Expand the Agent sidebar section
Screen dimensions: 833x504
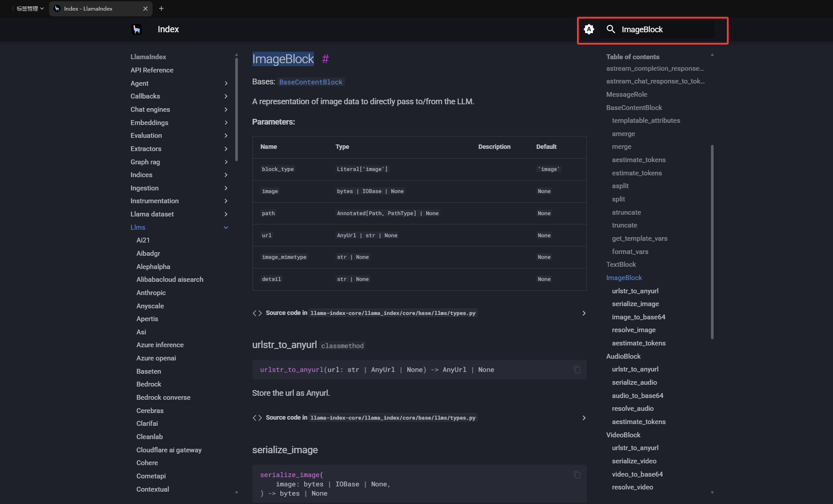pyautogui.click(x=226, y=83)
